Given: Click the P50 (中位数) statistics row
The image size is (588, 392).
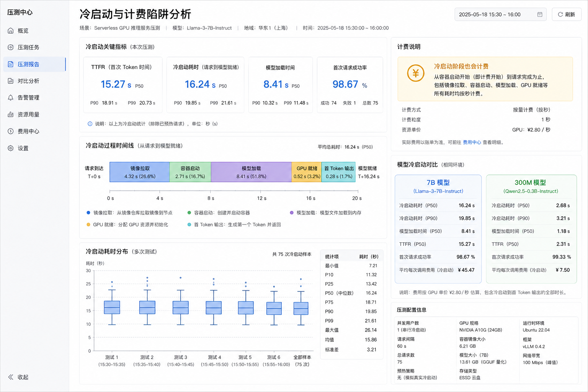Looking at the screenshot, I should tap(351, 293).
